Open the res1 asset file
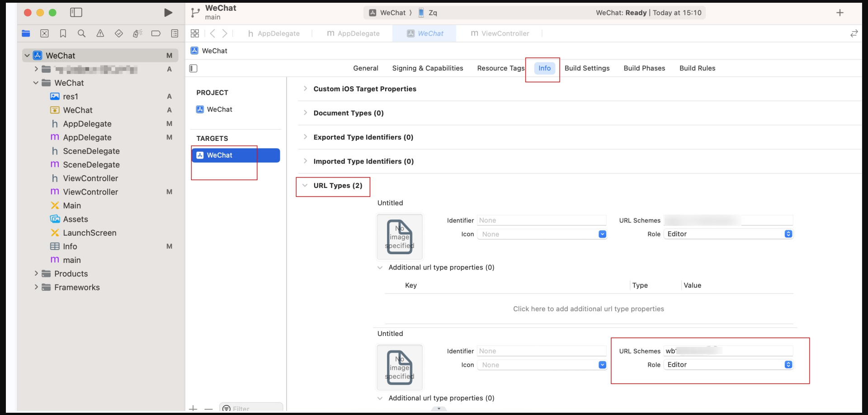This screenshot has height=415, width=868. 71,97
